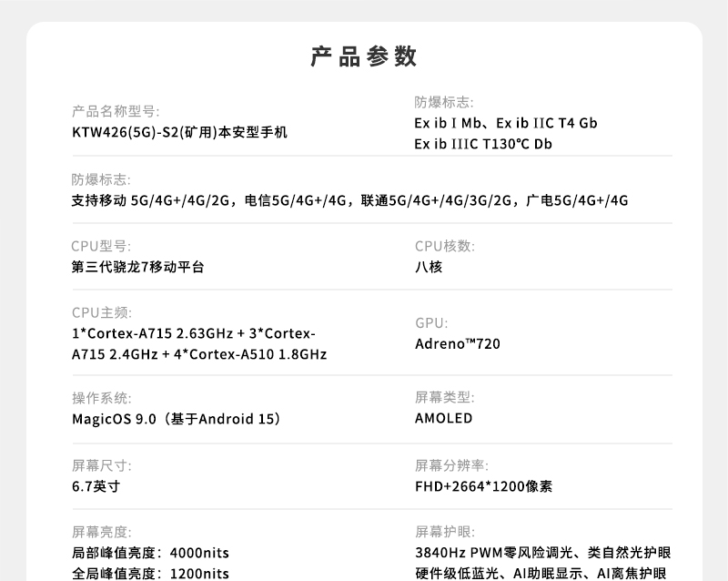Select the 八核 core count value
Screen dimensions: 728x581
click(x=429, y=268)
